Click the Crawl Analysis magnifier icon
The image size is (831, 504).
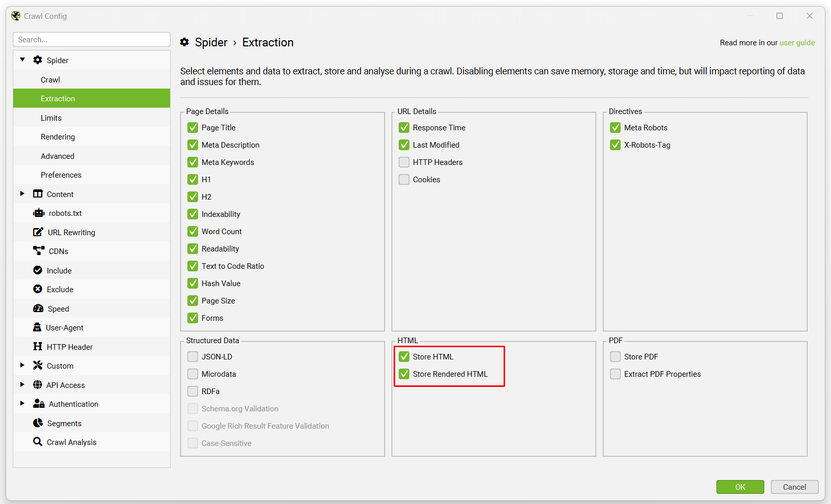click(38, 442)
